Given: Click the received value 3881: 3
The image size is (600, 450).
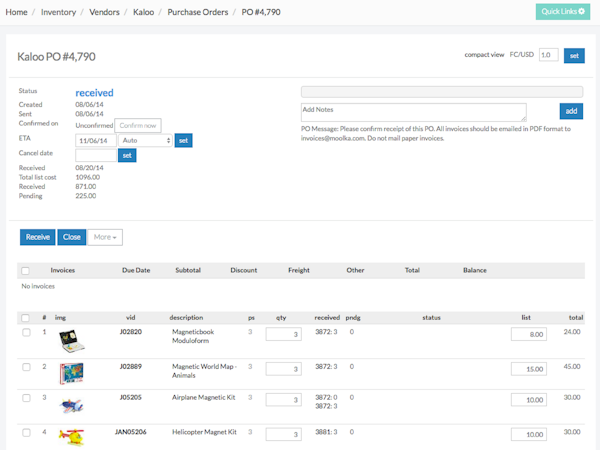Looking at the screenshot, I should click(326, 432).
